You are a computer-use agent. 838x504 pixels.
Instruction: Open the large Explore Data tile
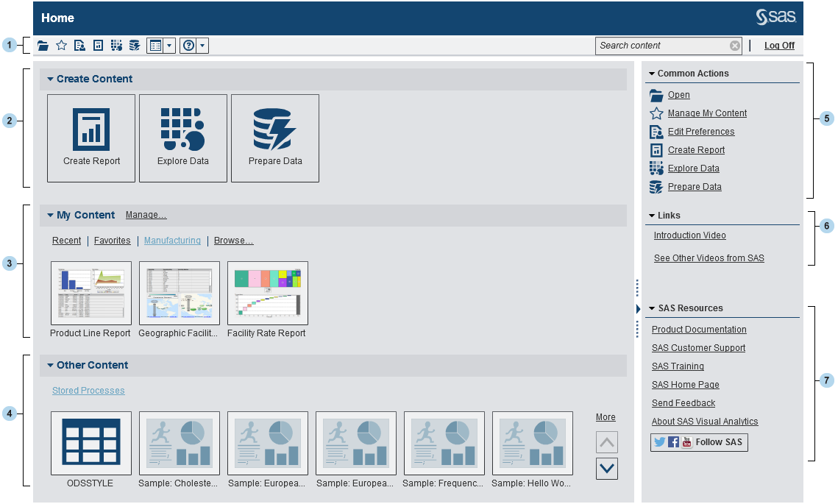tap(183, 138)
